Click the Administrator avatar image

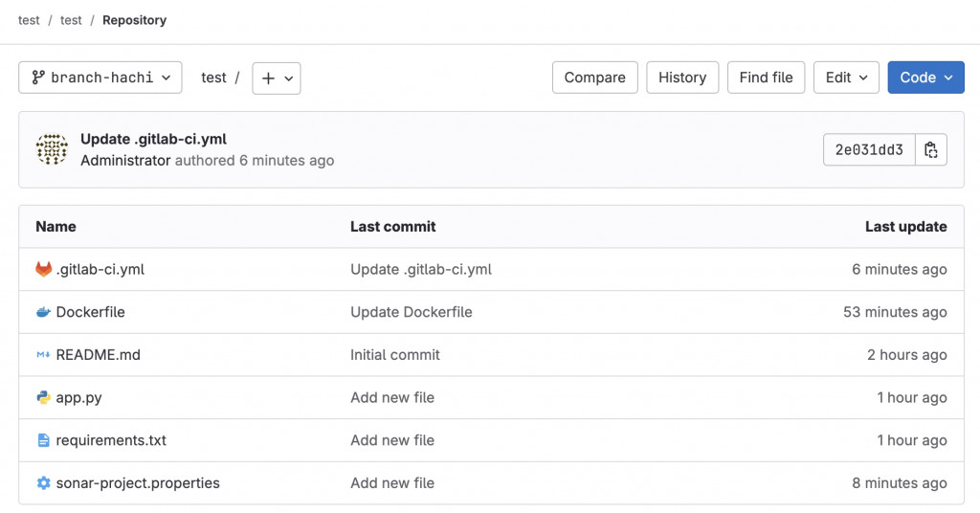pyautogui.click(x=52, y=149)
